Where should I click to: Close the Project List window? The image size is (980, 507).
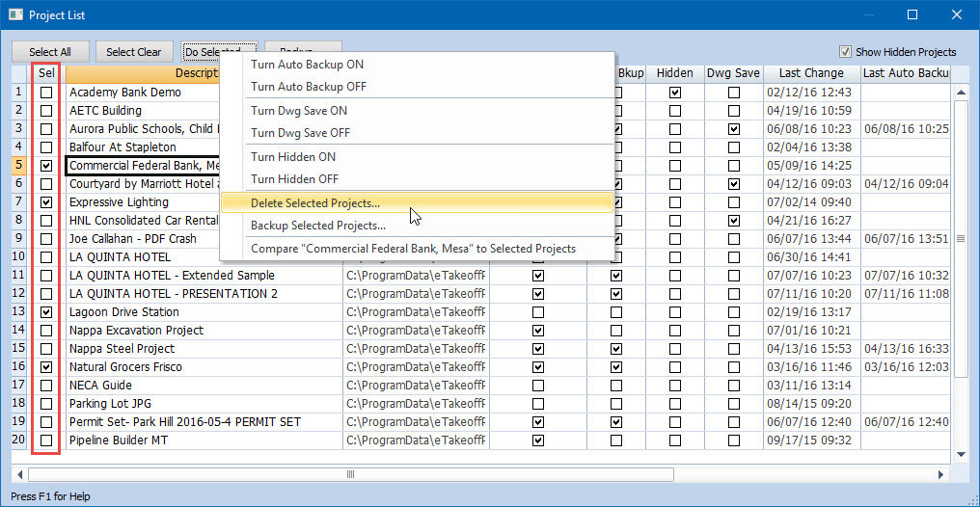[956, 14]
